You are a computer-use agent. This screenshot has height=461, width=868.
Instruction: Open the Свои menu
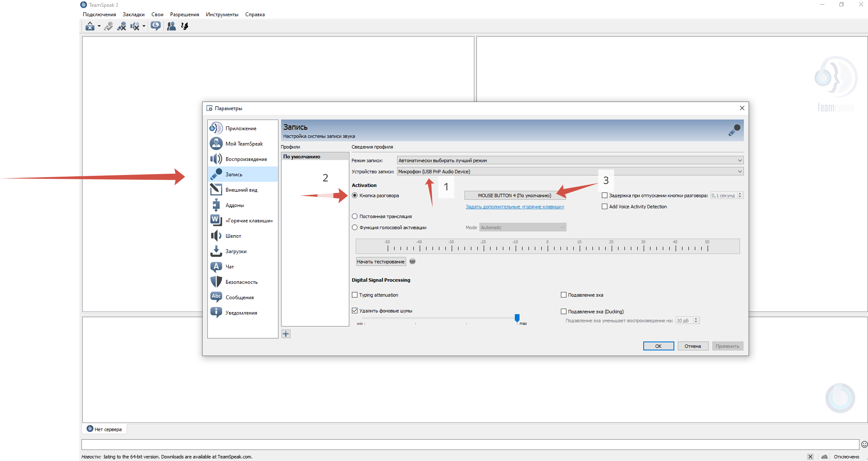coord(157,15)
